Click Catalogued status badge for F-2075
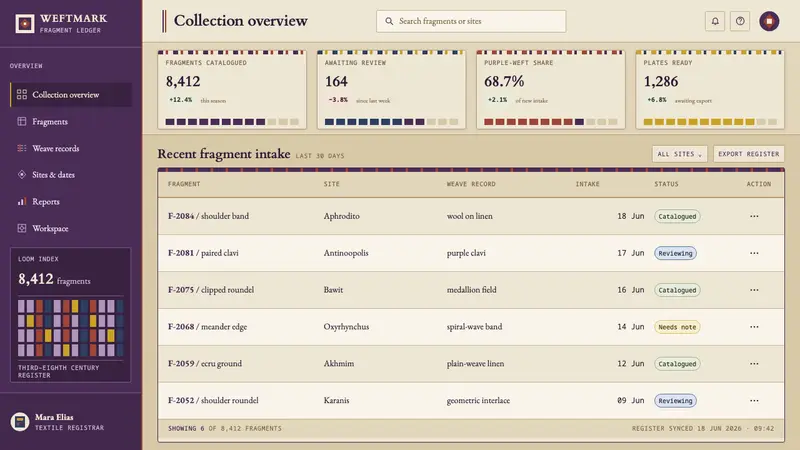 coord(677,290)
